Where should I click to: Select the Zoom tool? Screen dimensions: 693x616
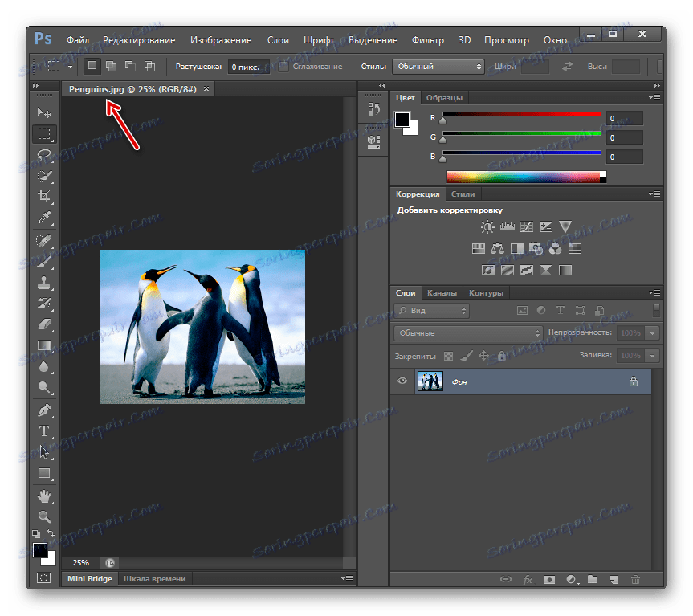tap(43, 516)
